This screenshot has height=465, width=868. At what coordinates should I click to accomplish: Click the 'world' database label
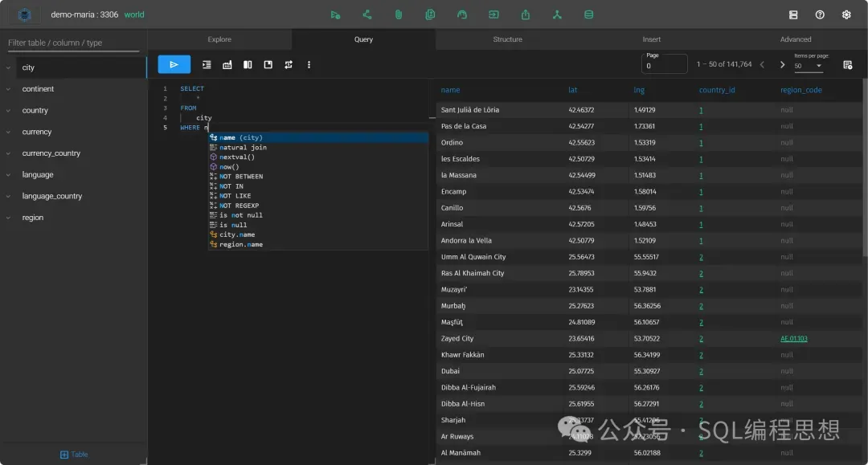click(134, 15)
